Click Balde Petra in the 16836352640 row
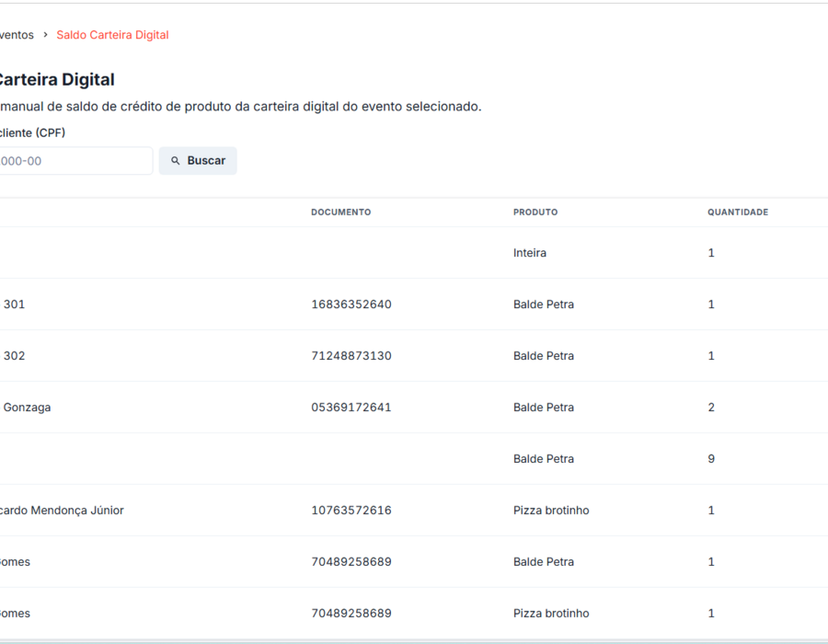 point(544,305)
